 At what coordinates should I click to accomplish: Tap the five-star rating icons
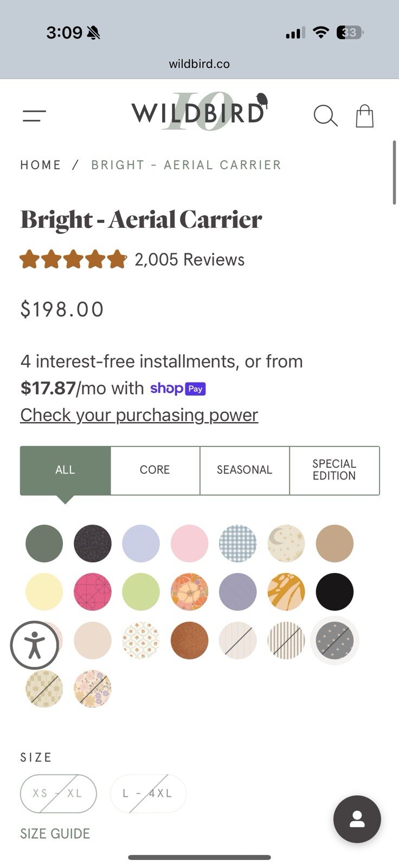73,260
